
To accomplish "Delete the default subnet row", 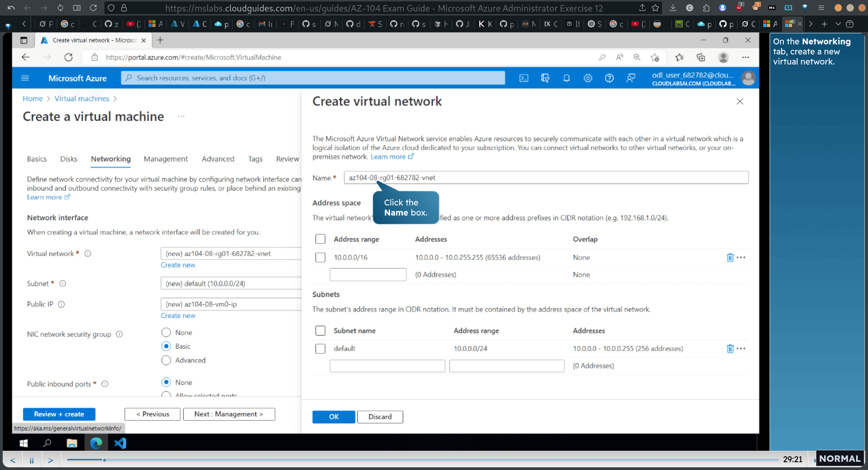I will pyautogui.click(x=730, y=349).
